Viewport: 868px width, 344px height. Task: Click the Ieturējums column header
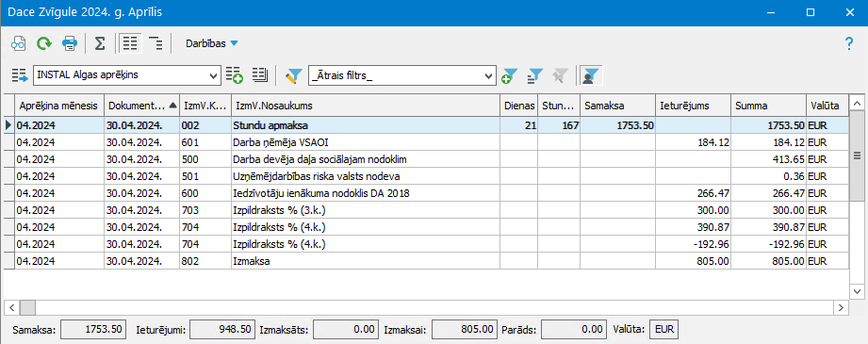tap(693, 106)
